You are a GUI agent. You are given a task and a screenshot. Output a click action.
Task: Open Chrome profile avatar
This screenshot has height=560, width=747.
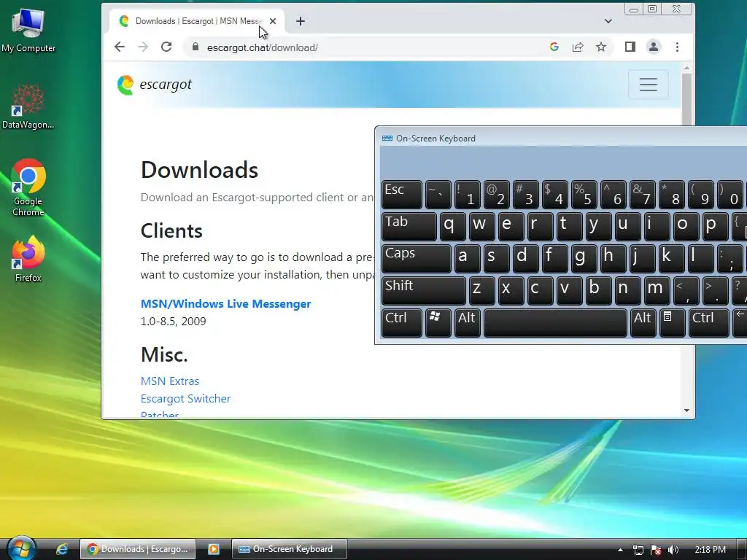point(654,47)
